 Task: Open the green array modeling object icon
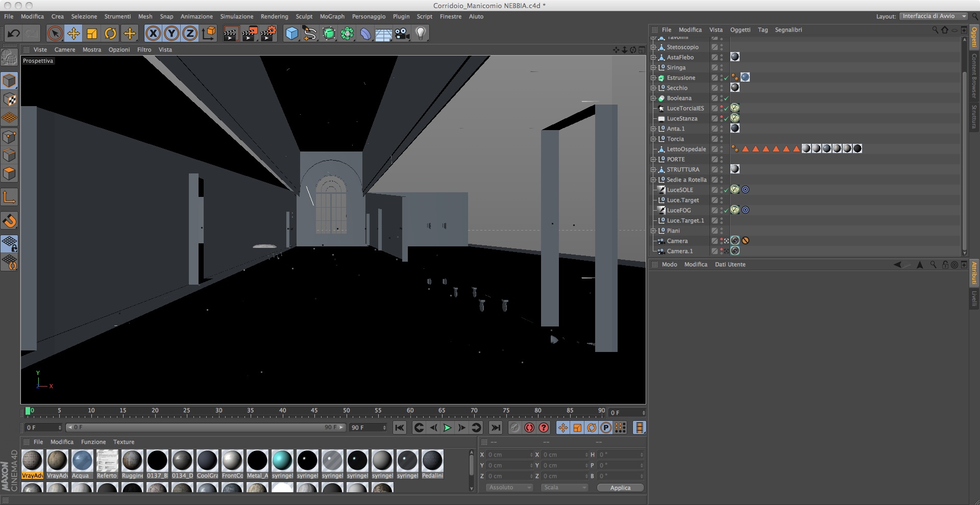[x=347, y=34]
